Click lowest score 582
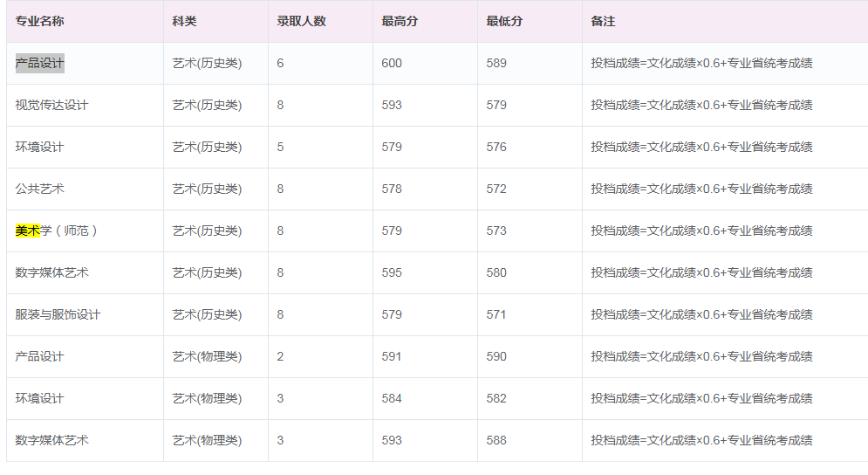The image size is (868, 475). pyautogui.click(x=496, y=398)
